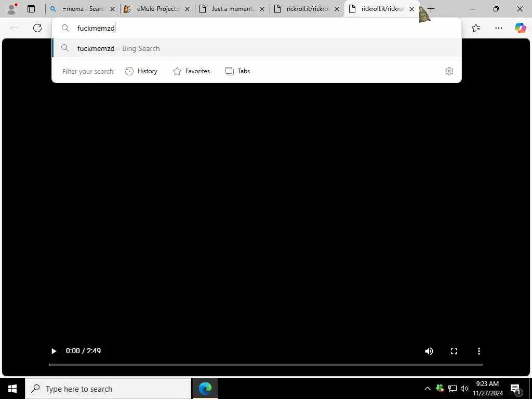
Task: Close the first rickroll.it tab
Action: point(337,9)
